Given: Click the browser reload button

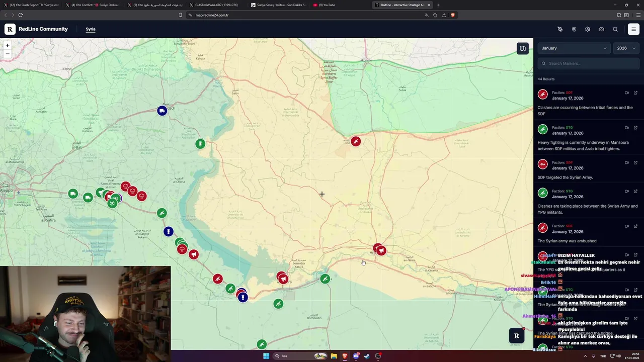Looking at the screenshot, I should pyautogui.click(x=21, y=15).
